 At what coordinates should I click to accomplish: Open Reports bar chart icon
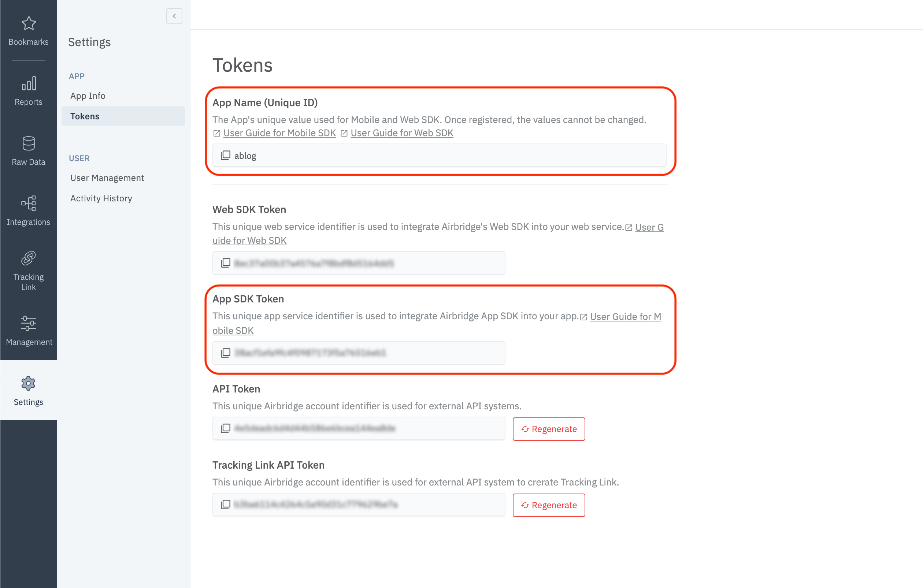coord(29,83)
